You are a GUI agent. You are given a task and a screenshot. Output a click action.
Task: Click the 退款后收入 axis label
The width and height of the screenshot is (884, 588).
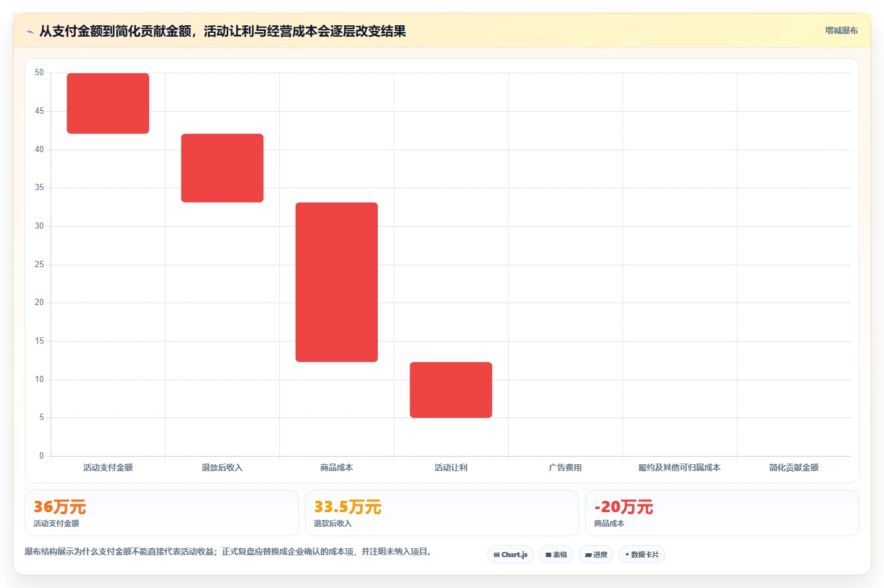click(222, 467)
